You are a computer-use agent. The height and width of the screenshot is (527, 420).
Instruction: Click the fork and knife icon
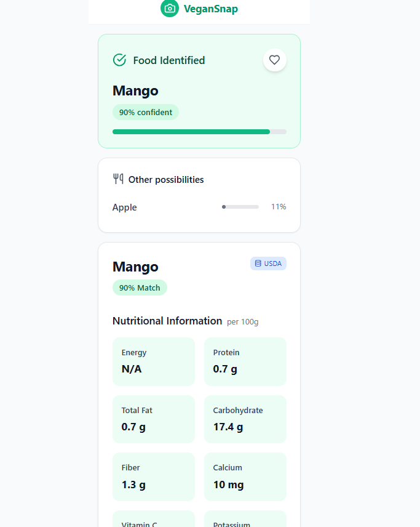119,179
